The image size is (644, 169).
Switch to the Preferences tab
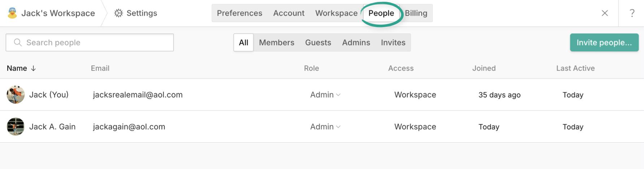click(x=239, y=13)
